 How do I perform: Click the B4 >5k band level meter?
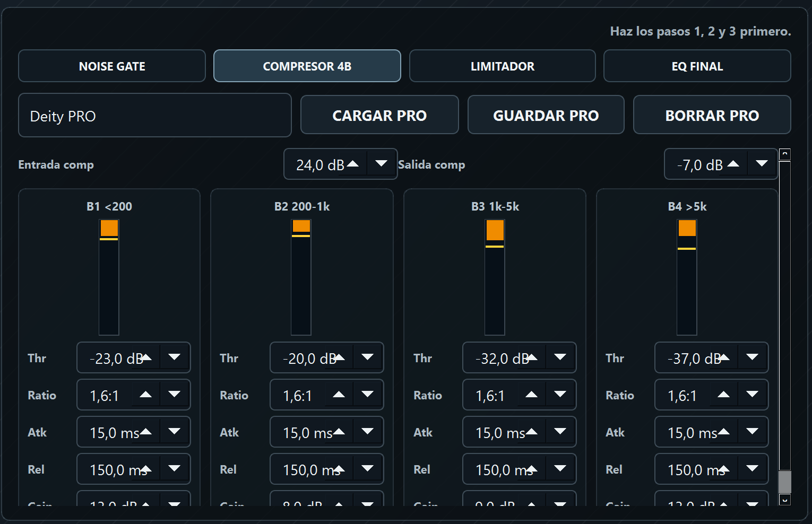tap(687, 277)
